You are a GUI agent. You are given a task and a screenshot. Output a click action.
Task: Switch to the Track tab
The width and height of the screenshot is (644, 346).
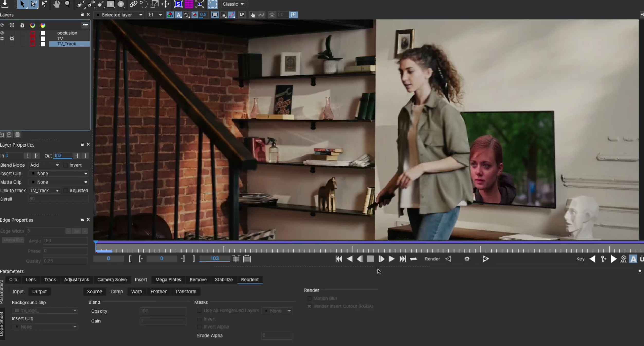point(50,280)
